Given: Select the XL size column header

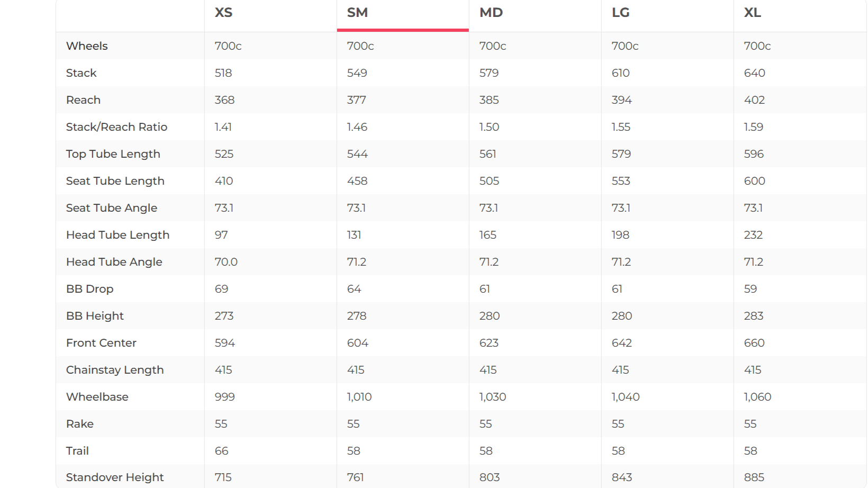Looking at the screenshot, I should pyautogui.click(x=753, y=13).
